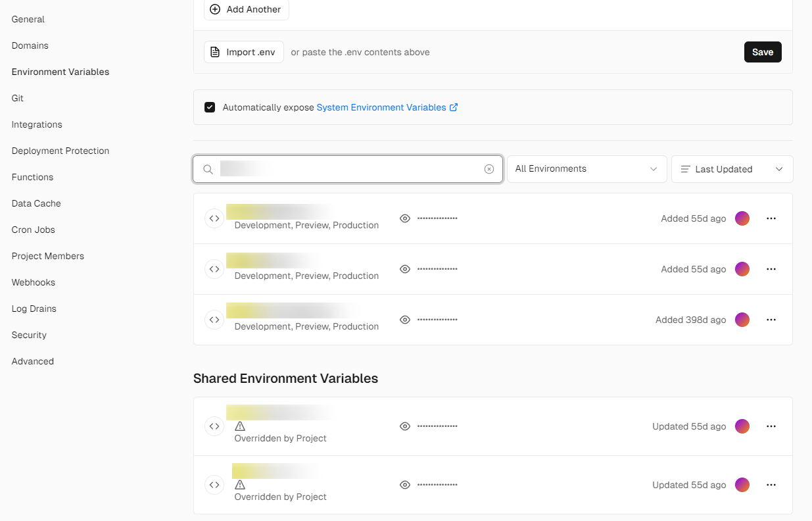
Task: Click the search magnifier icon
Action: tap(207, 169)
